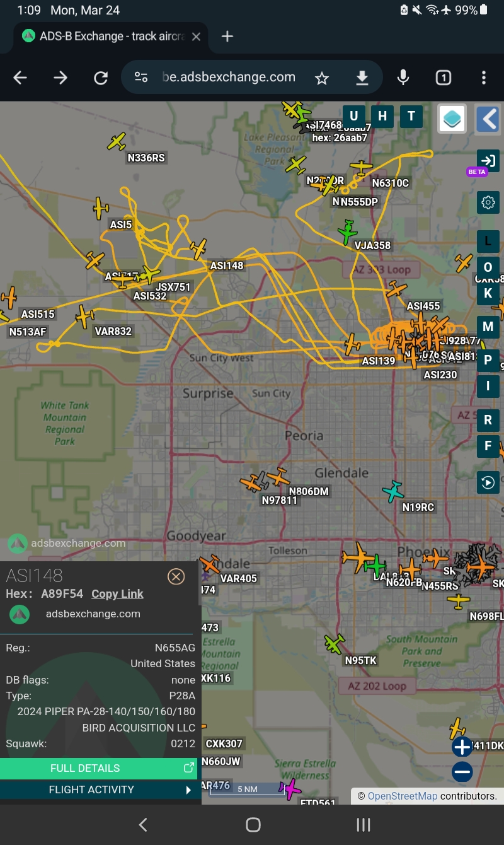Close the ADS-B Exchange tab
504x845 pixels.
pos(196,37)
